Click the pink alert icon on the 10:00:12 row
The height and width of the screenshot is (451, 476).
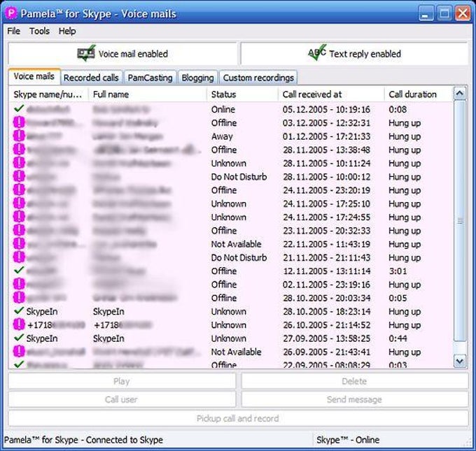pos(19,176)
